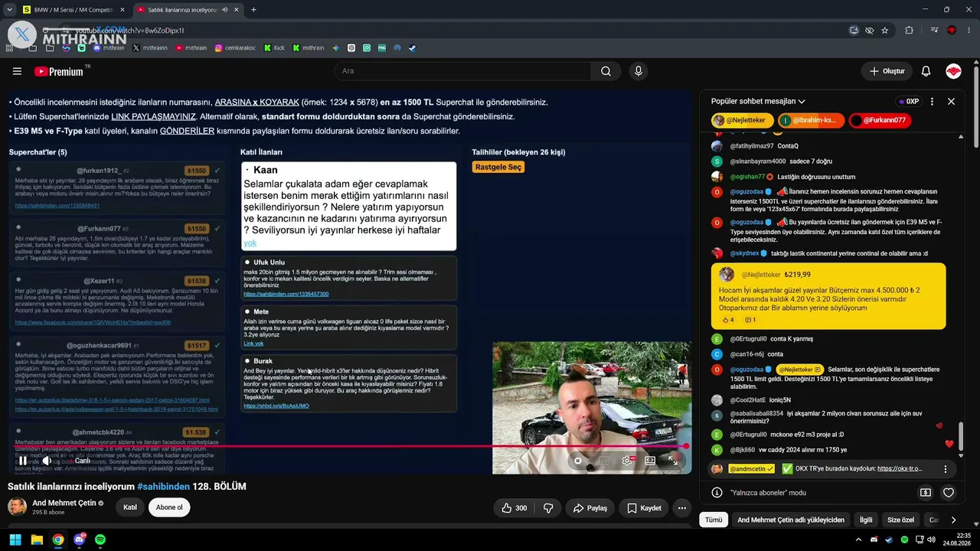The image size is (980, 551).
Task: Seek on the red video progress bar
Action: (x=348, y=445)
